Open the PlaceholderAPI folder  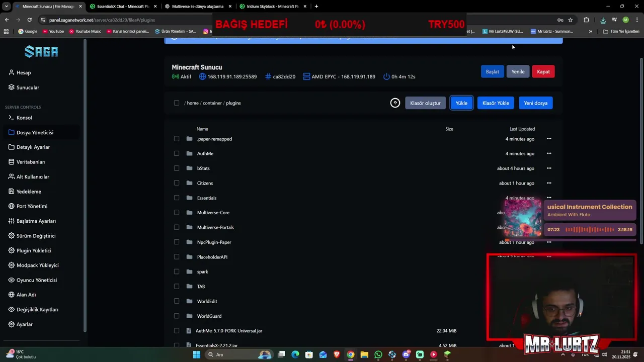coord(212,257)
